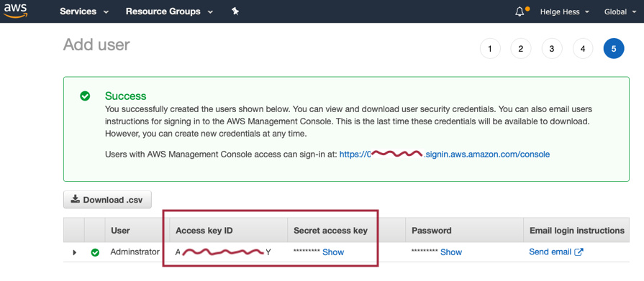The image size is (644, 281).
Task: Open the Global region selector
Action: [620, 12]
